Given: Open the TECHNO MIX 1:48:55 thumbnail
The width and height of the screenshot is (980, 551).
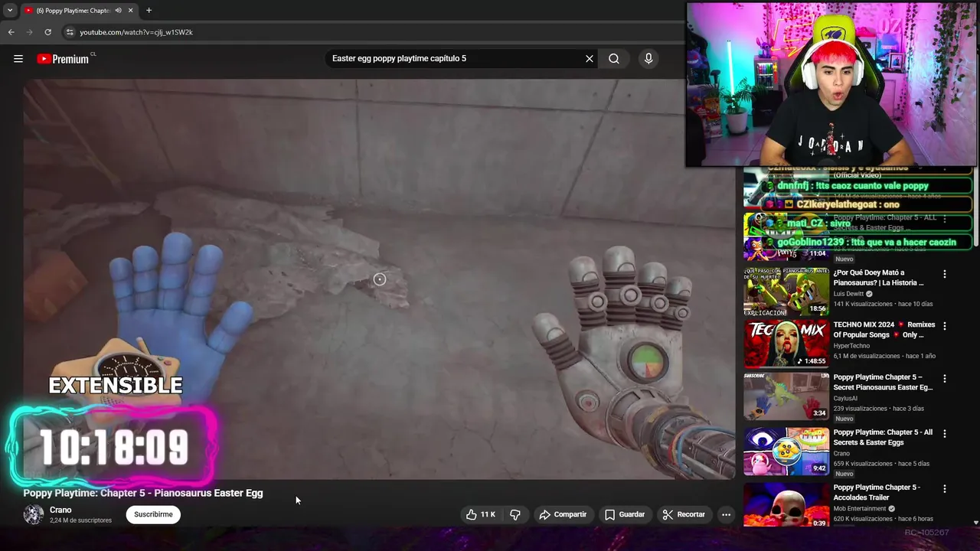Looking at the screenshot, I should pyautogui.click(x=786, y=344).
